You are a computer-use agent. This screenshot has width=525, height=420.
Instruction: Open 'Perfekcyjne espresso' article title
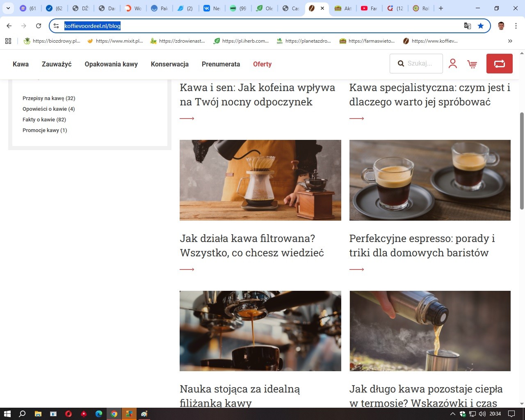(422, 246)
